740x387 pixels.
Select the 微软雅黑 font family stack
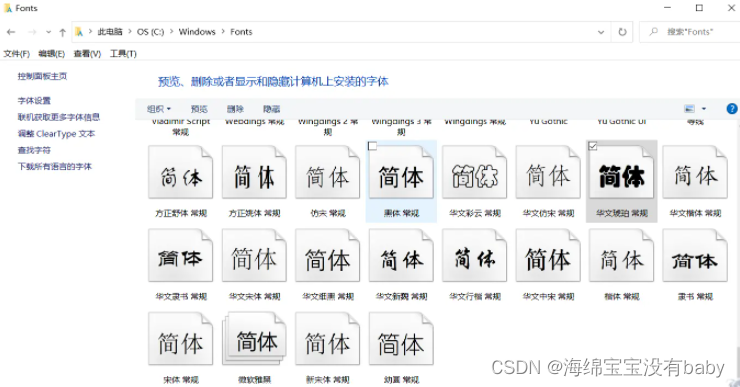point(254,339)
